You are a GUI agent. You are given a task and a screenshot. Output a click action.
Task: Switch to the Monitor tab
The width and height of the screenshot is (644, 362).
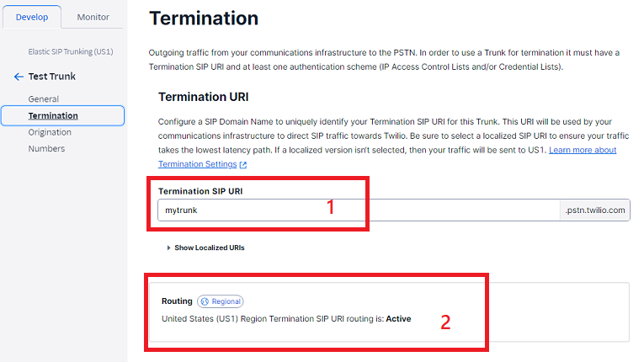click(93, 17)
